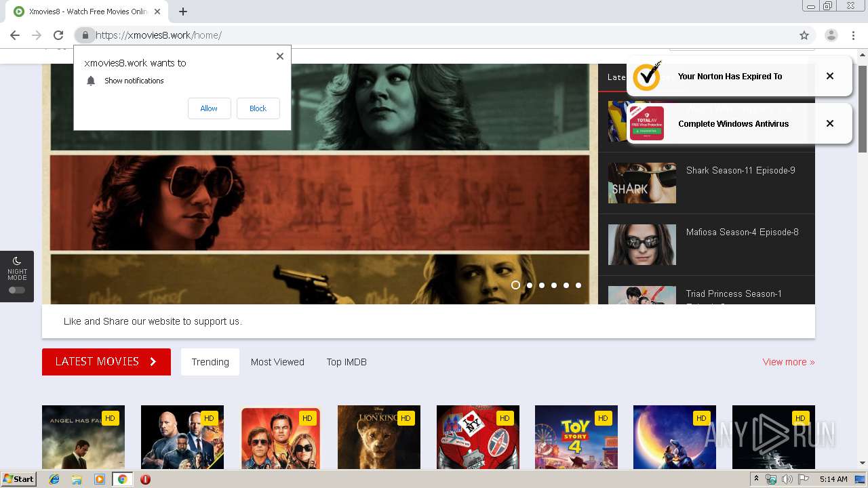Open the File Explorer taskbar icon
This screenshot has height=488, width=868.
pos(77,479)
